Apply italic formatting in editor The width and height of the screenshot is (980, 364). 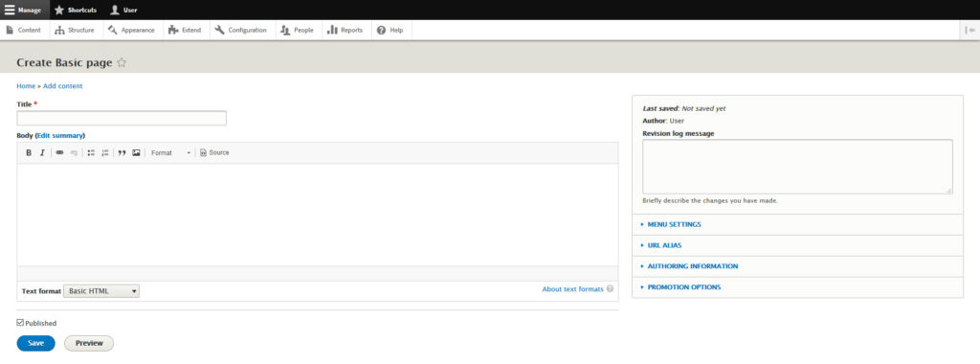(x=42, y=152)
